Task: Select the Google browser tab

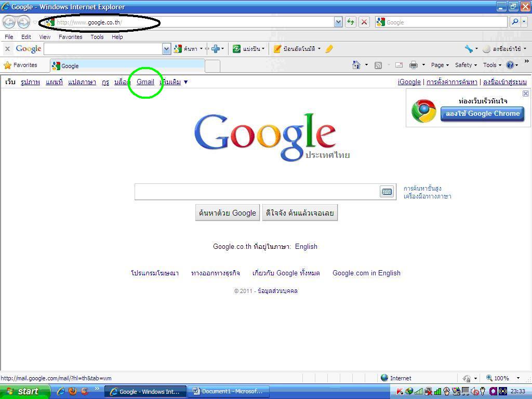Action: tap(128, 65)
